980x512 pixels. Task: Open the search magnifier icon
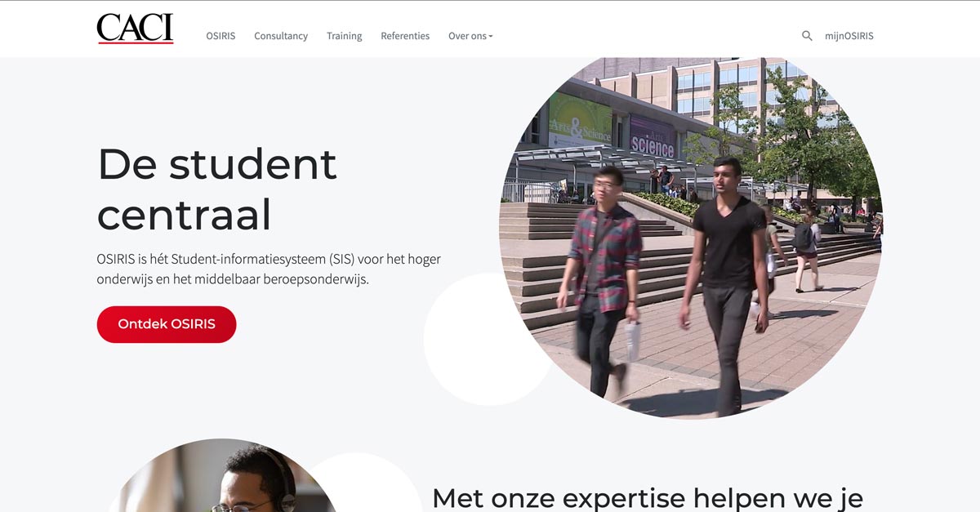[807, 36]
